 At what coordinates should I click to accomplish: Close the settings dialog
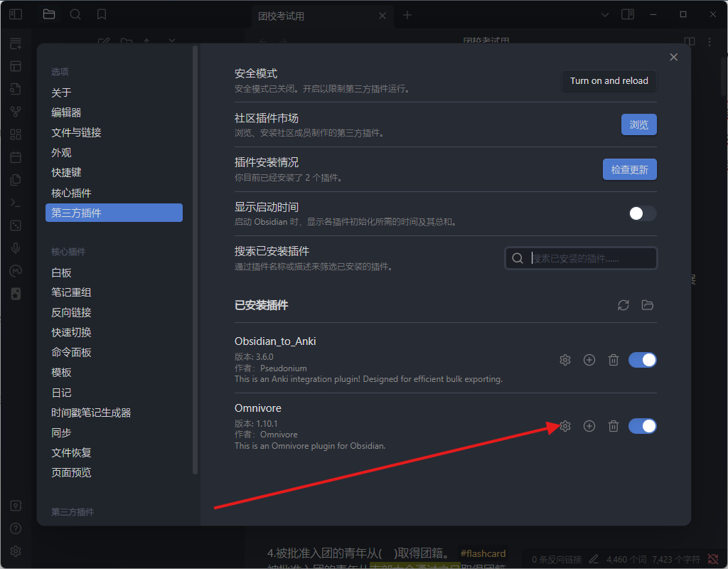pyautogui.click(x=674, y=57)
